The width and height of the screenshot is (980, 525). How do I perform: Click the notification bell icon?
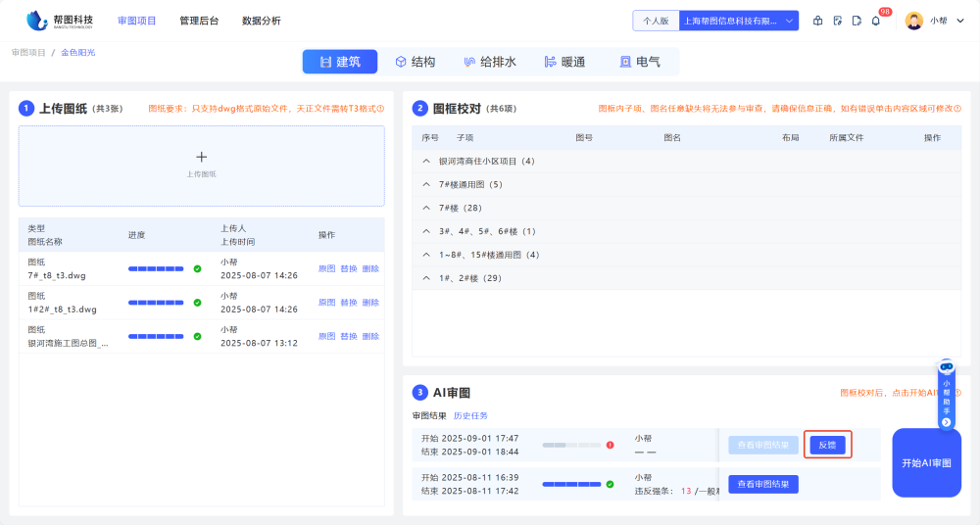pyautogui.click(x=876, y=21)
